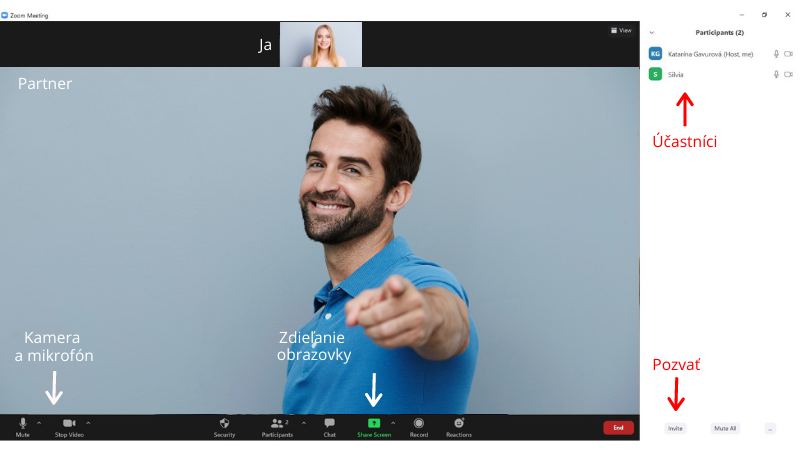Open the Chat panel
This screenshot has width=800, height=450.
(x=329, y=424)
